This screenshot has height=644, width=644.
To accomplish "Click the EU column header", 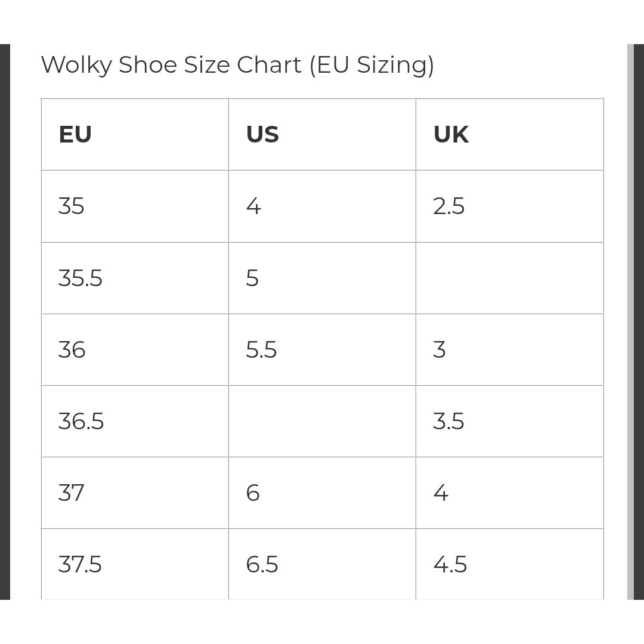I will click(x=135, y=134).
